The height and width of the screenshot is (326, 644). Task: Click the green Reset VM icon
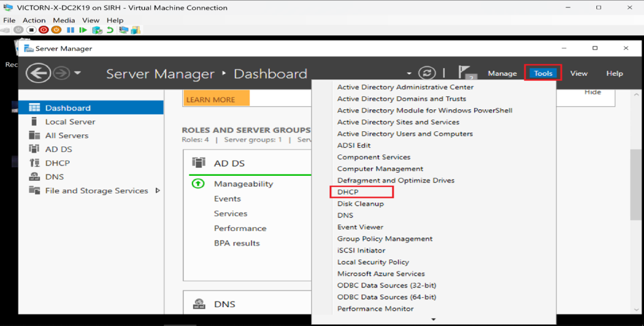(83, 30)
